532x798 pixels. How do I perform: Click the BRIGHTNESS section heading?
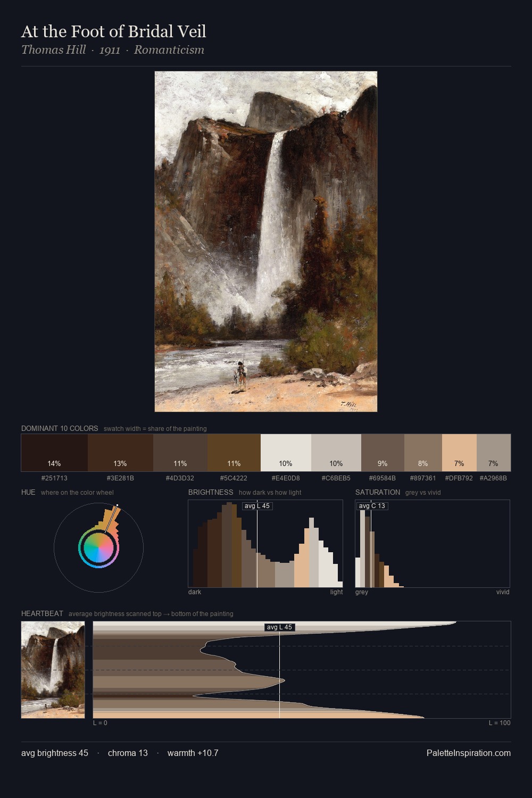tap(211, 492)
